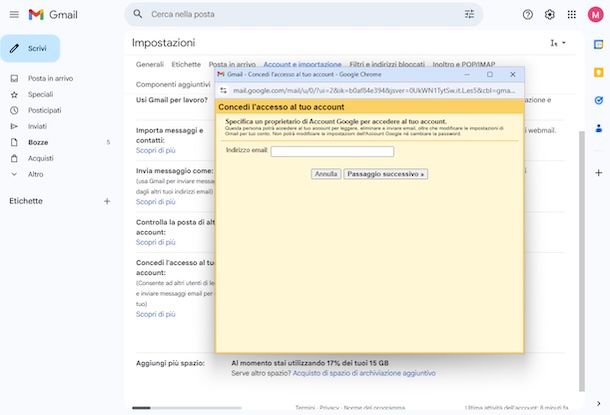Open the account avatar M
Viewport: 610px width, 415px height.
pyautogui.click(x=595, y=15)
